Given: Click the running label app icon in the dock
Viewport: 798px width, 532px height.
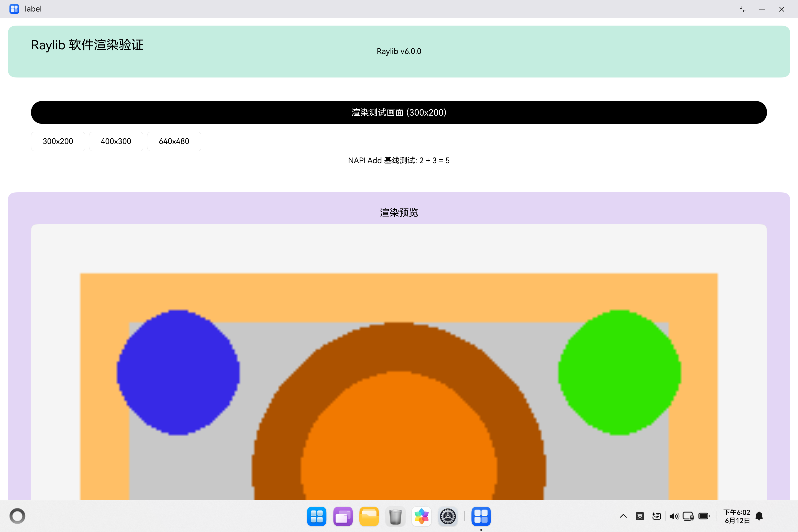Looking at the screenshot, I should click(x=481, y=516).
